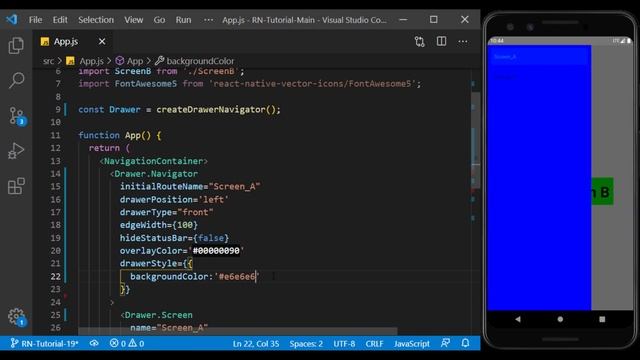Open Source Control view with badge
The width and height of the screenshot is (640, 360).
(17, 116)
